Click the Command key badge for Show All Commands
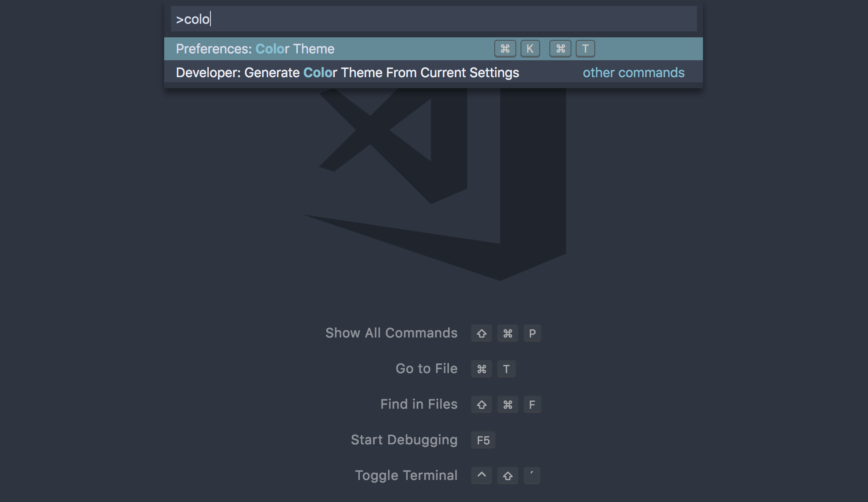The height and width of the screenshot is (502, 868). click(x=508, y=333)
